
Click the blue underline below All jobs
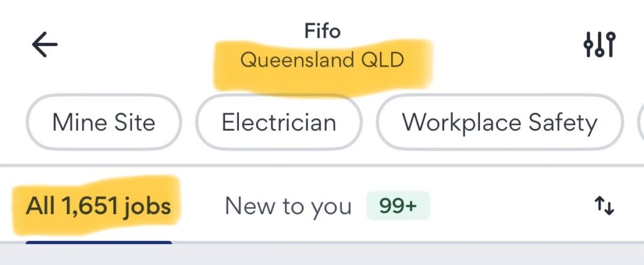point(99,242)
